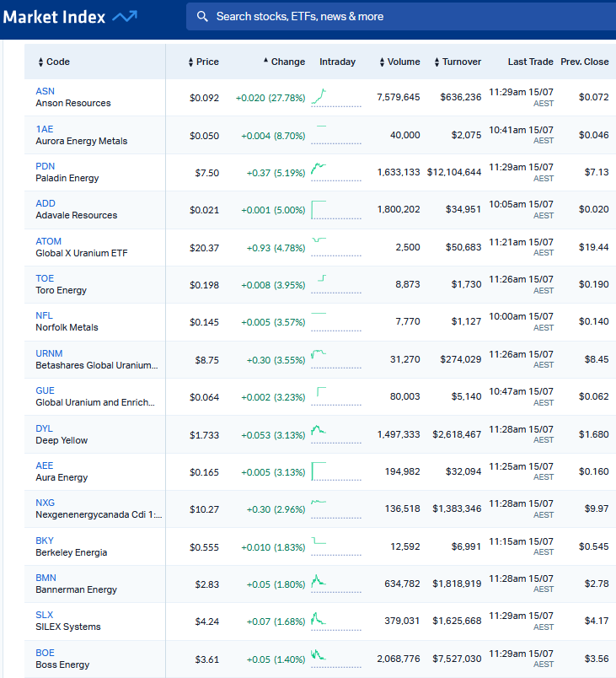This screenshot has width=616, height=678.
Task: Click the Market Index logo arrow icon
Action: coord(125,16)
